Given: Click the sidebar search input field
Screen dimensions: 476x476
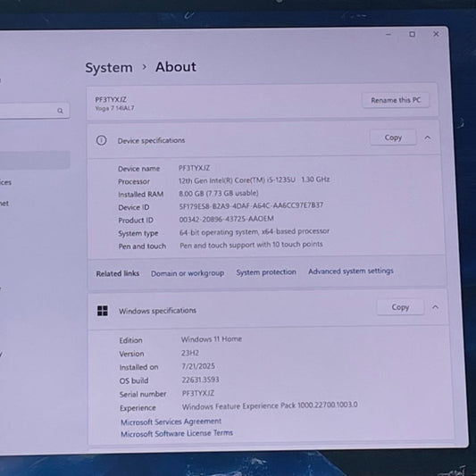Looking at the screenshot, I should (35, 111).
